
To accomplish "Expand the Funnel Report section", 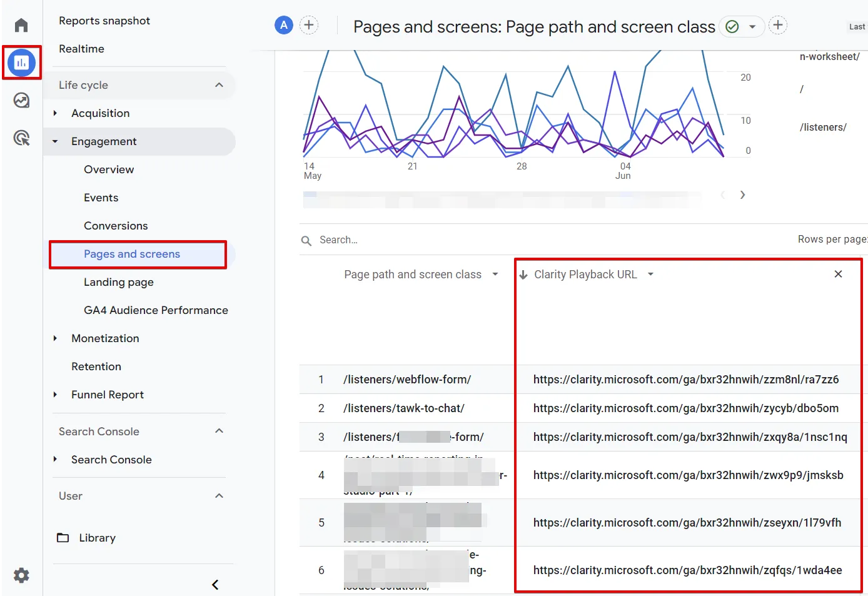I will (55, 395).
